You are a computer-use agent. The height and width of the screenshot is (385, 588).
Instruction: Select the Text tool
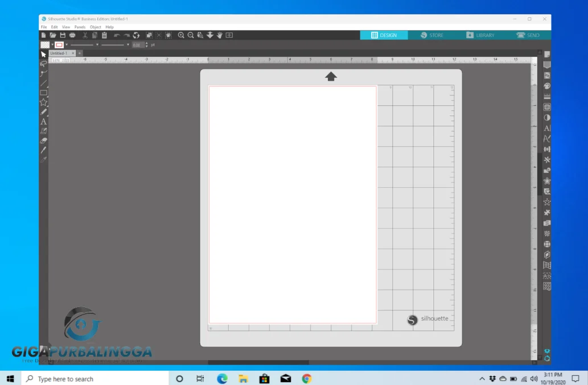43,122
